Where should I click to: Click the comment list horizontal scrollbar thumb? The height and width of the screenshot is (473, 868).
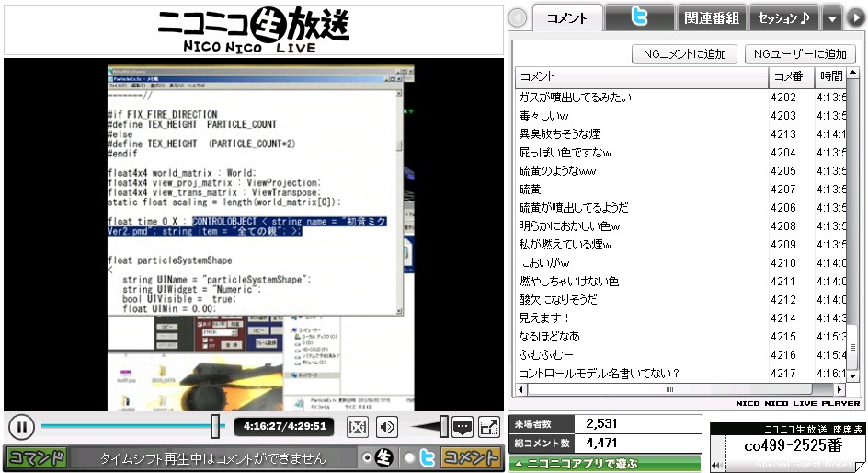tap(669, 389)
